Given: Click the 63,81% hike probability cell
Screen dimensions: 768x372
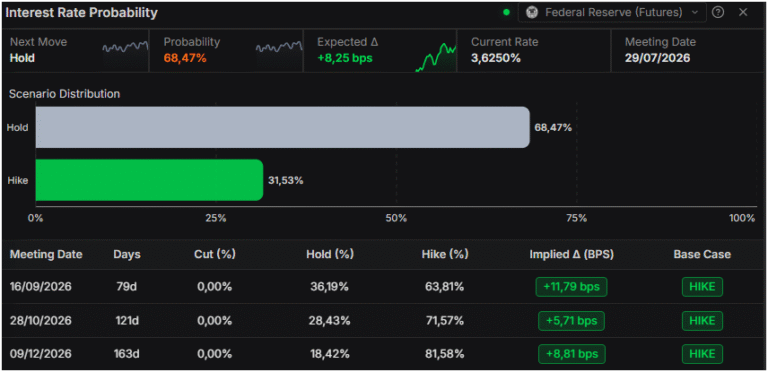Looking at the screenshot, I should (x=444, y=287).
